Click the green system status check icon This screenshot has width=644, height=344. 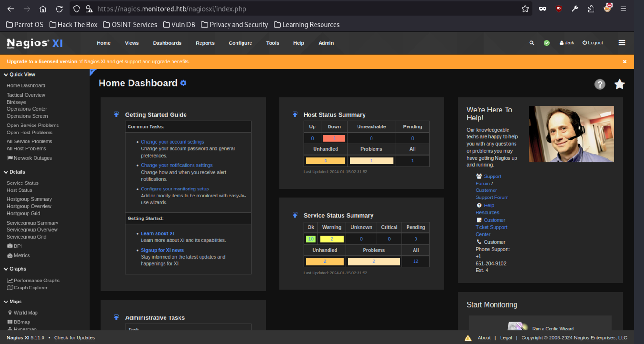[x=546, y=43]
